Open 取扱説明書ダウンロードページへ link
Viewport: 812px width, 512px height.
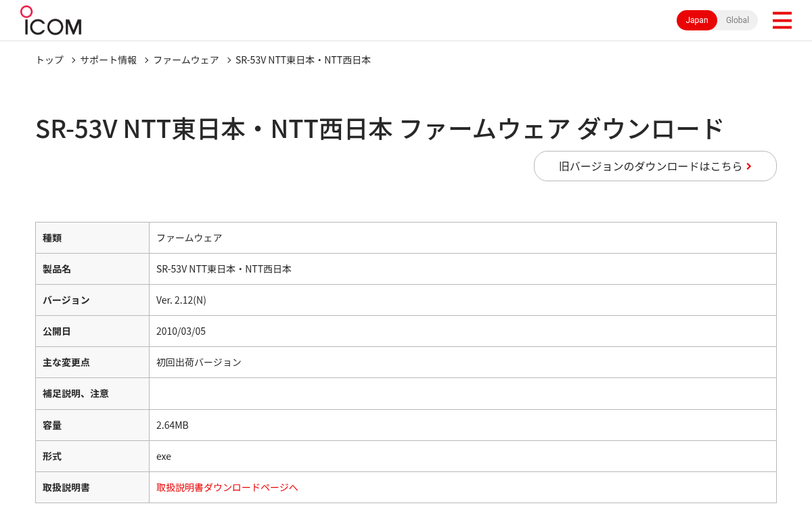227,487
